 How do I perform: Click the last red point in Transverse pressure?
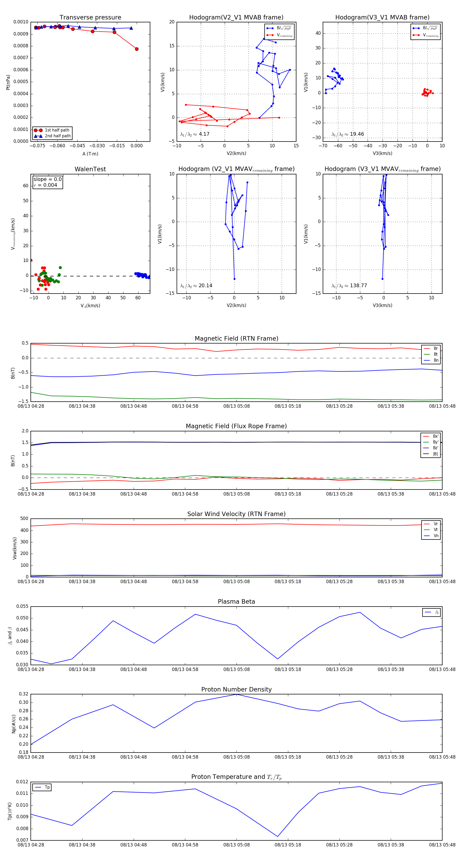137,49
